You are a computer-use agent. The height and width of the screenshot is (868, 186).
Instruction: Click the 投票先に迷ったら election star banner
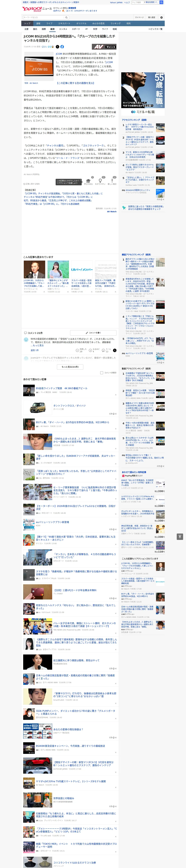143,208
